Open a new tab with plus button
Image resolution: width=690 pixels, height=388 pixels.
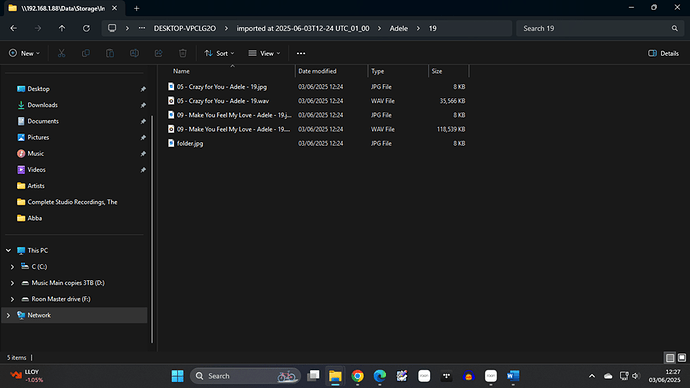(x=136, y=8)
